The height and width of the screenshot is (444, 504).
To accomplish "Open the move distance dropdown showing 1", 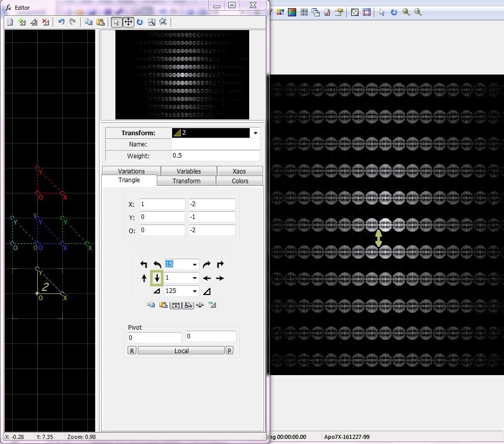I will (195, 278).
